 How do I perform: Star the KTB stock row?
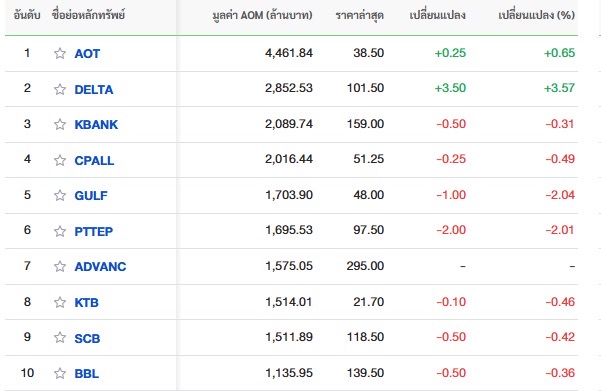[60, 302]
